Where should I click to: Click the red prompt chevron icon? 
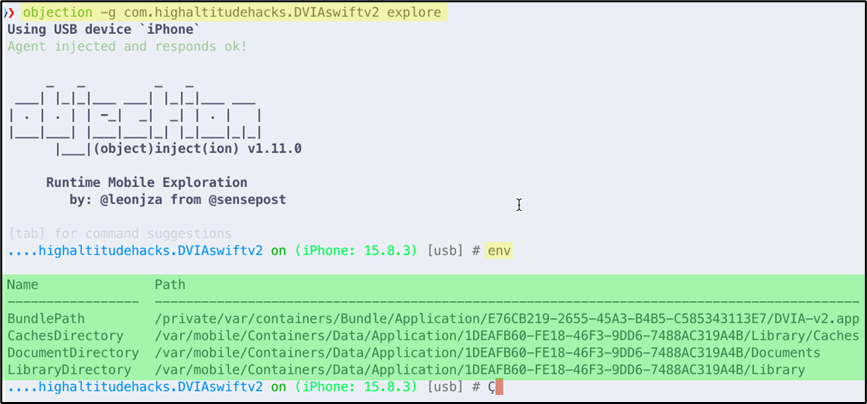click(x=9, y=12)
